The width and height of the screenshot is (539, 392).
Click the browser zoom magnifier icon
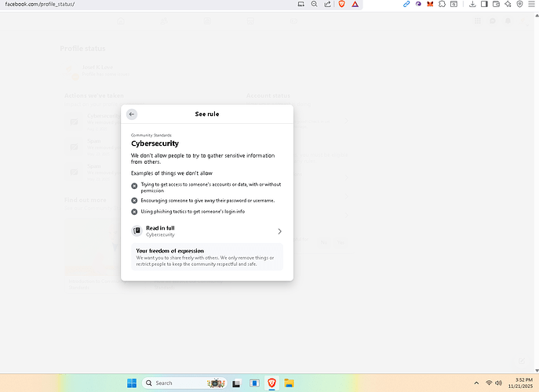coord(314,5)
